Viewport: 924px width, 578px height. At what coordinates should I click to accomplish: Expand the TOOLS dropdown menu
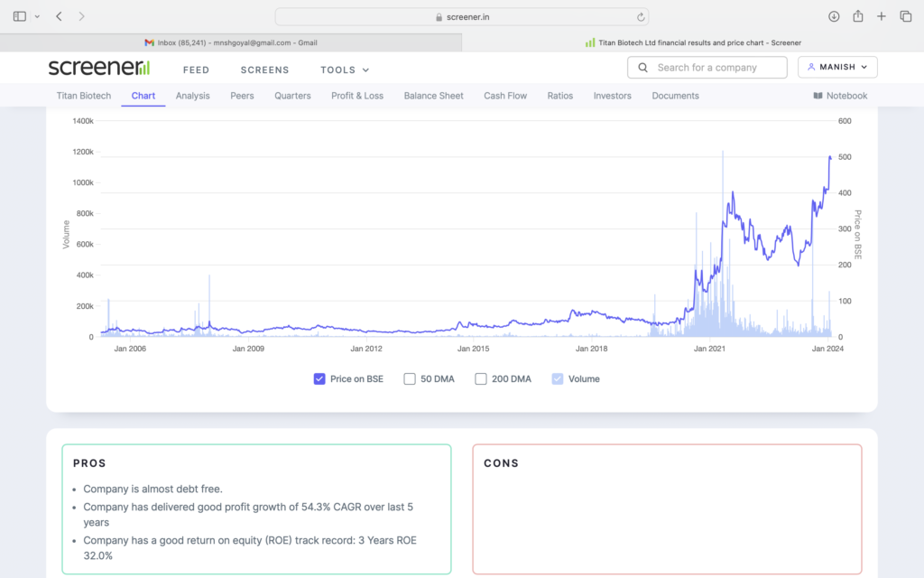tap(345, 70)
